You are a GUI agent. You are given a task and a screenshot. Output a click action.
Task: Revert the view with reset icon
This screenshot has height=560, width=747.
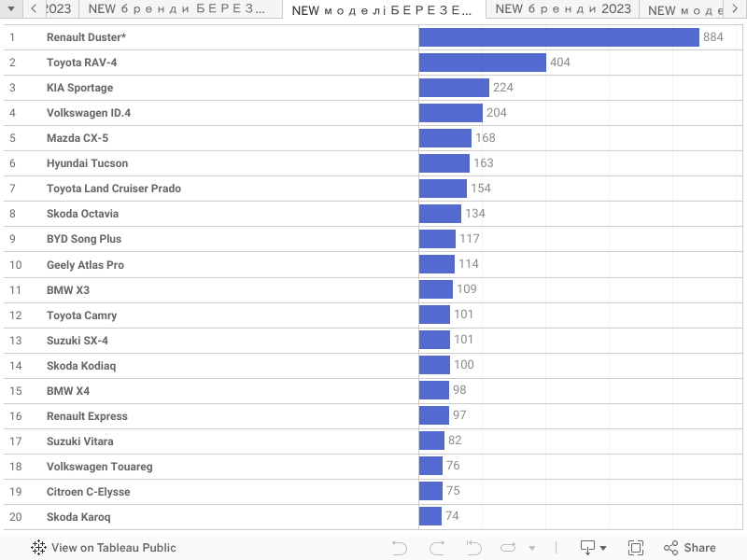tap(474, 548)
